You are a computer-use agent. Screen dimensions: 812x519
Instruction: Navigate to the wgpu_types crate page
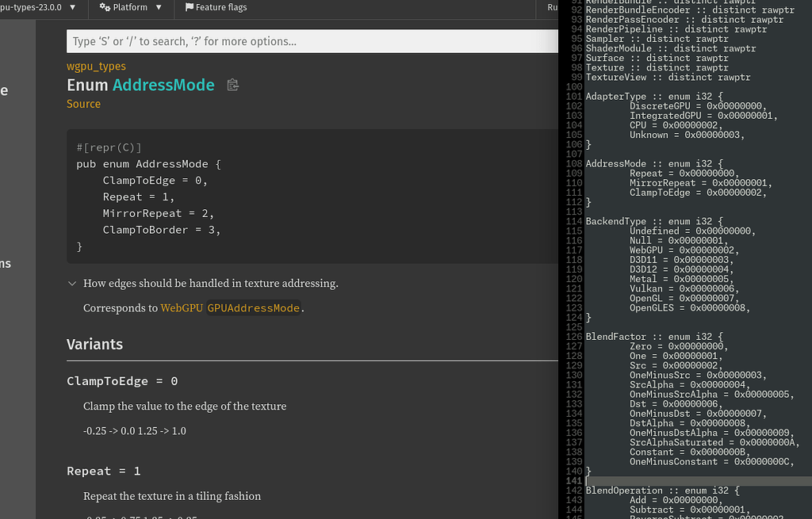(x=95, y=67)
